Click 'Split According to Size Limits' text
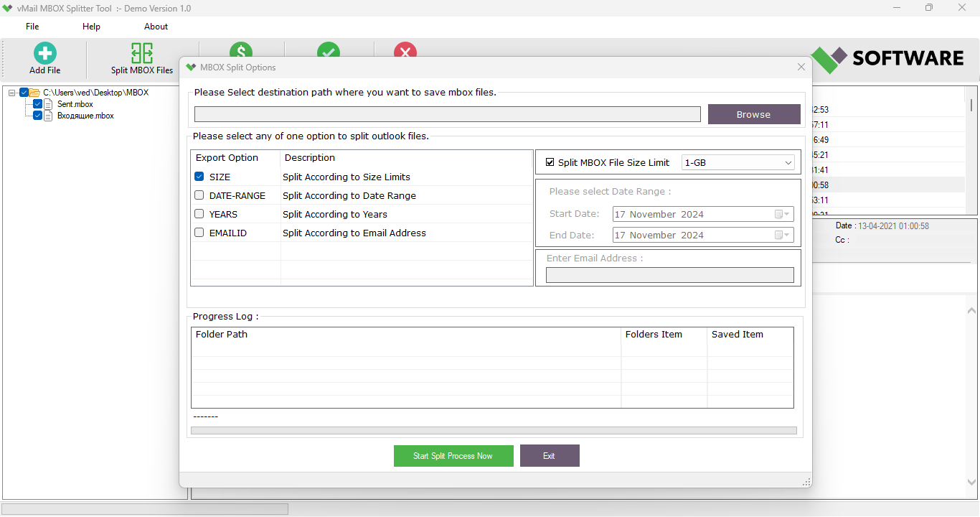980x517 pixels. 347,177
